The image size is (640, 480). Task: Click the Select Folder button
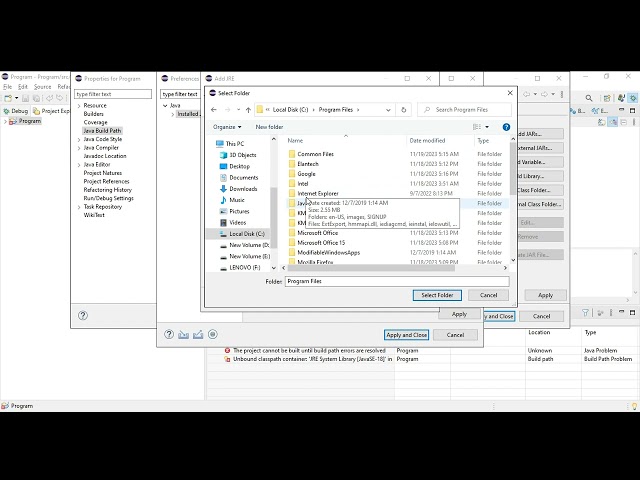click(437, 295)
